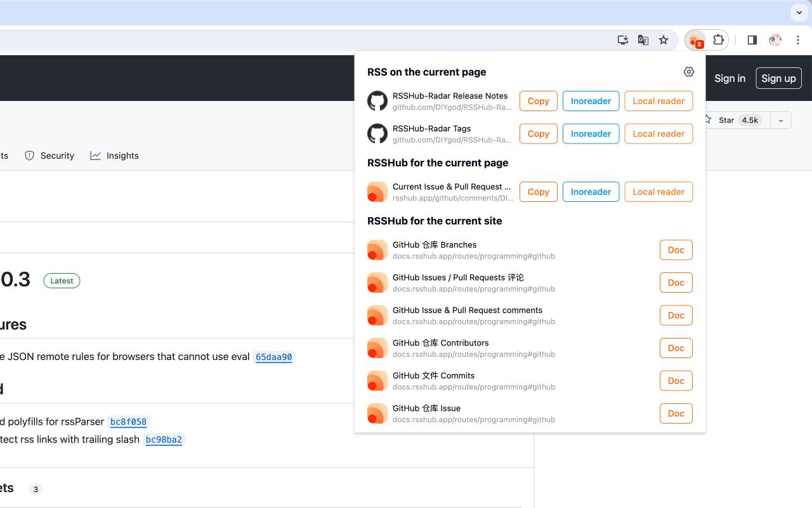The width and height of the screenshot is (812, 508).
Task: Click the GitHub logo beside RSSHub-Radar Tags
Action: click(377, 133)
